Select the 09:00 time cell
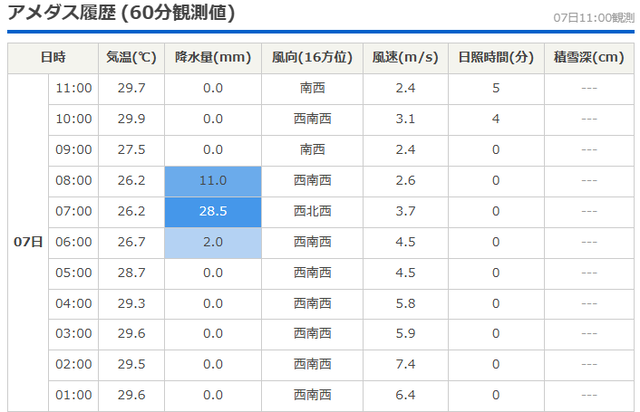 74,149
